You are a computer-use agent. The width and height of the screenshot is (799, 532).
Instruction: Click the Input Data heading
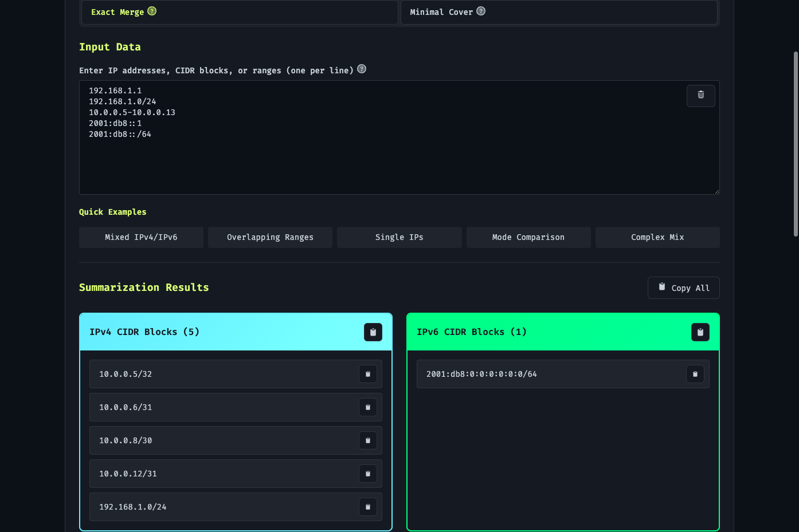(110, 47)
